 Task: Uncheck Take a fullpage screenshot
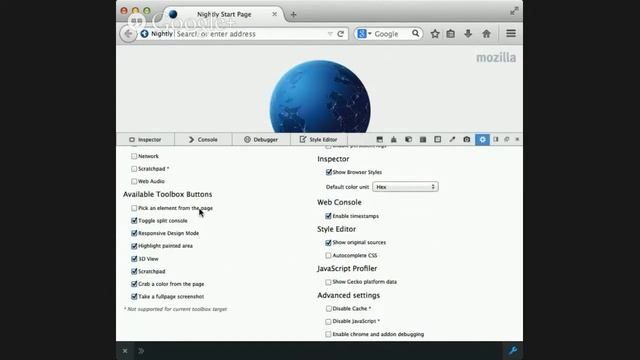click(134, 297)
